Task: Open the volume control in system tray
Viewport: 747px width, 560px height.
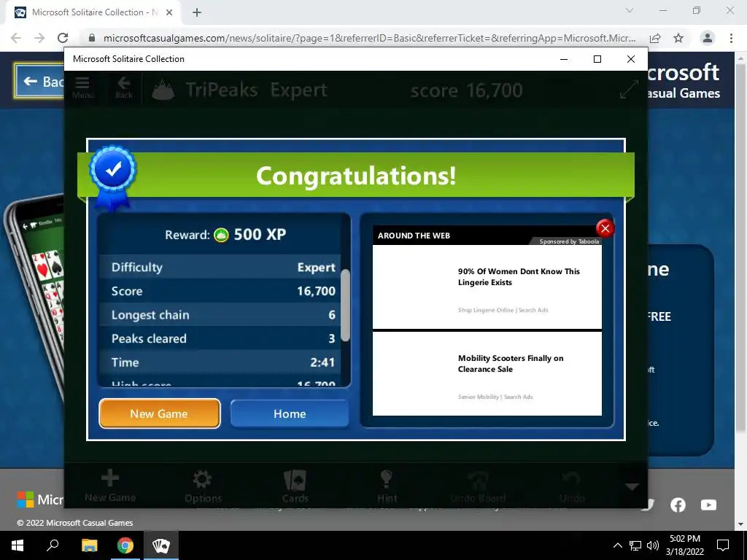Action: (x=653, y=545)
